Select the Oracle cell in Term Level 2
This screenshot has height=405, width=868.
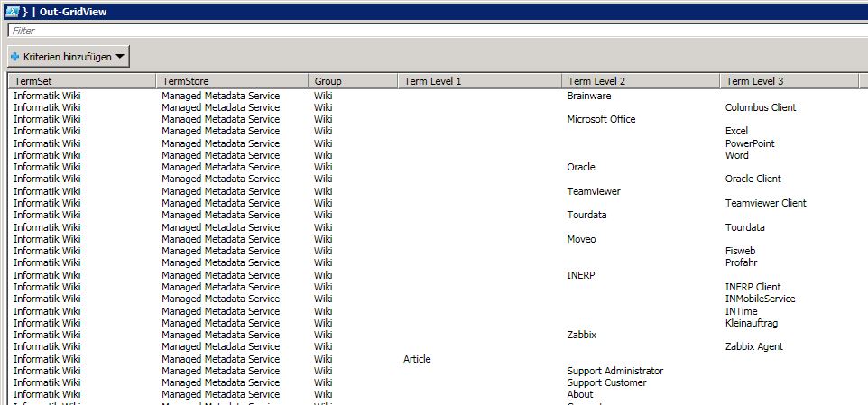coord(581,167)
